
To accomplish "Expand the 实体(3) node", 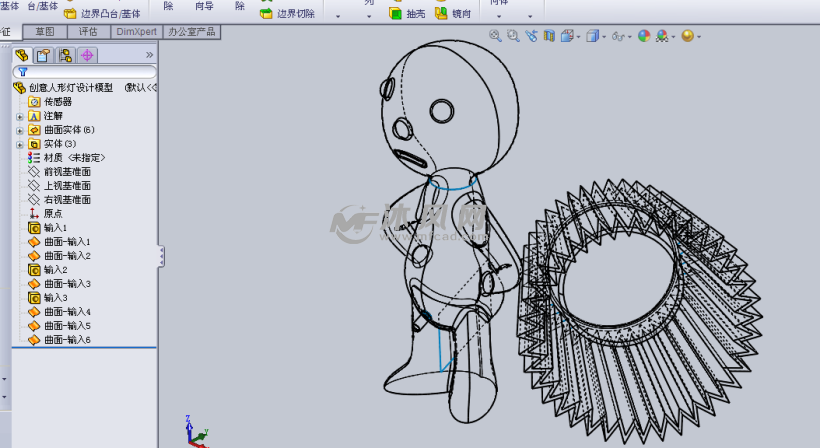I will (20, 144).
